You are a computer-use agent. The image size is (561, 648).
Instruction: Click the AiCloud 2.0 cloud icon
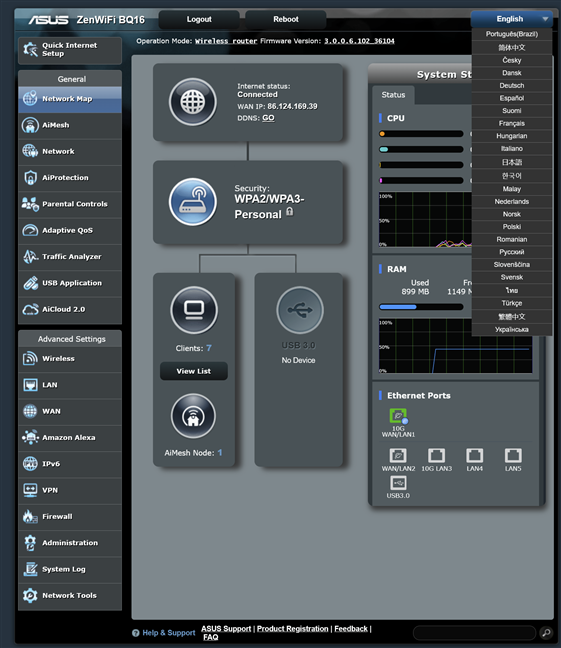[30, 309]
